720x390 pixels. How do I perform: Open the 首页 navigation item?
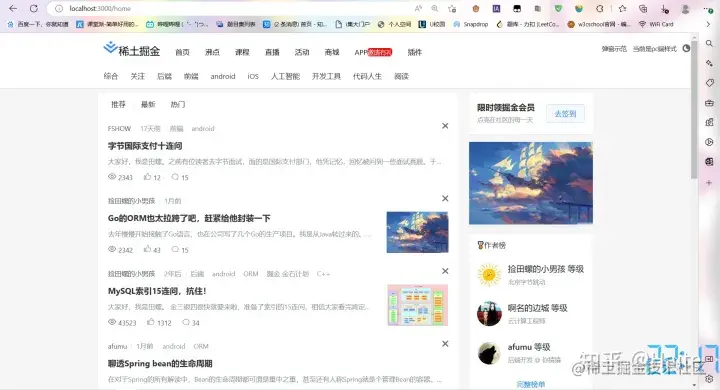point(182,52)
